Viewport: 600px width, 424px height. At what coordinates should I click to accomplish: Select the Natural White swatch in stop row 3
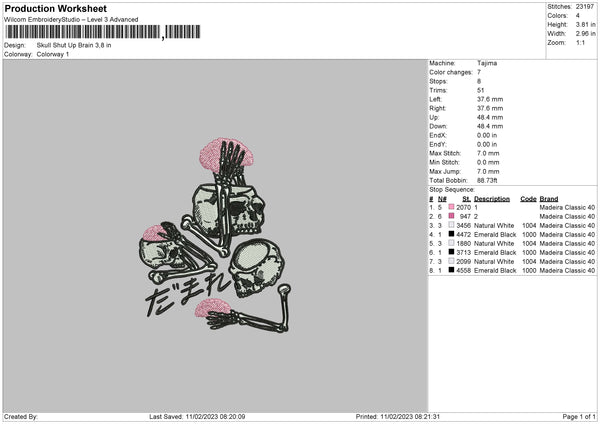(x=451, y=225)
